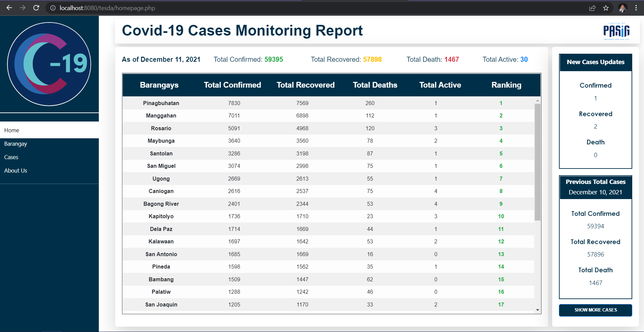Click the site information icon in the address bar
644x332 pixels.
tap(52, 8)
